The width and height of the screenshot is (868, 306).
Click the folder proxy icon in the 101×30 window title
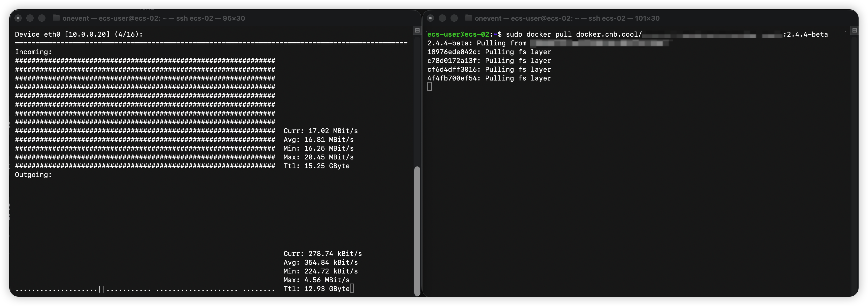(x=468, y=18)
